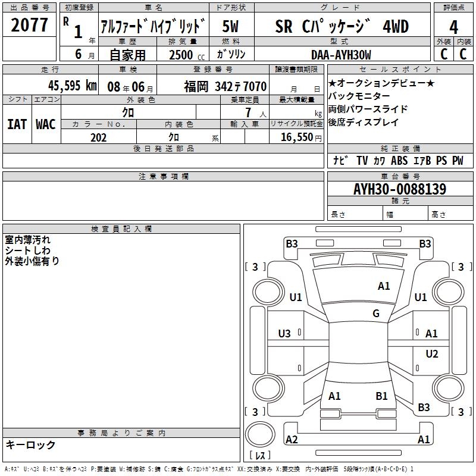Click the U3 dent mark on the left front door

284,334
